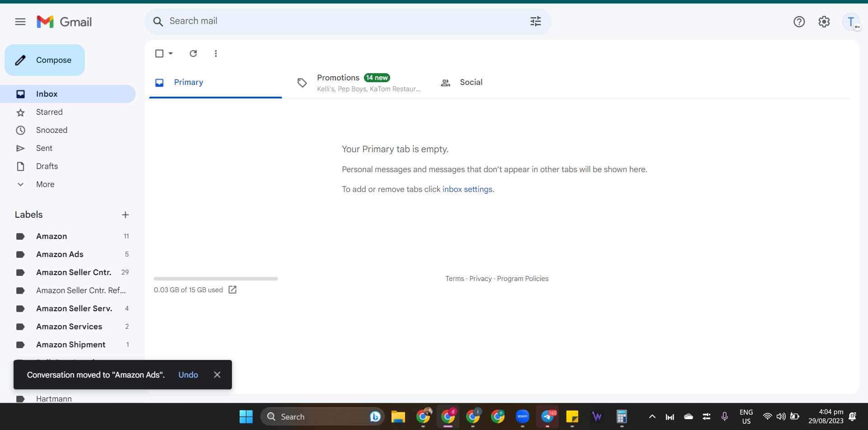Open Snoozed messages

[x=68, y=130]
